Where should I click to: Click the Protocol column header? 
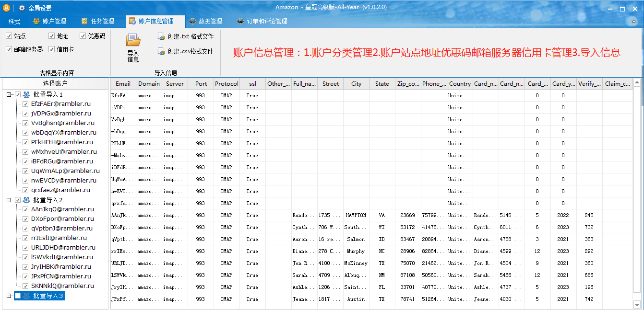227,83
